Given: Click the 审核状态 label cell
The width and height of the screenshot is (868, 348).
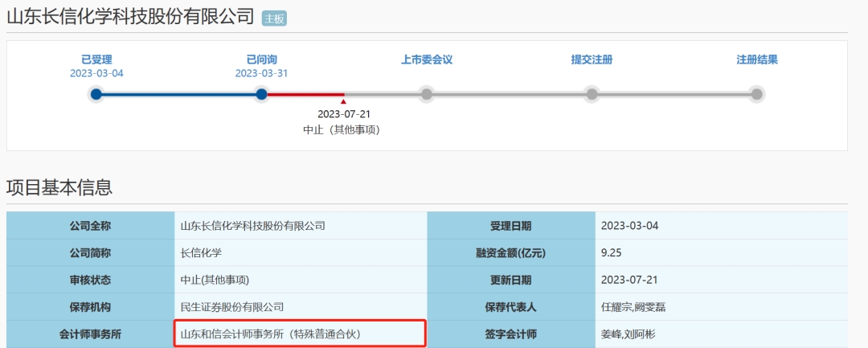Looking at the screenshot, I should tap(90, 280).
